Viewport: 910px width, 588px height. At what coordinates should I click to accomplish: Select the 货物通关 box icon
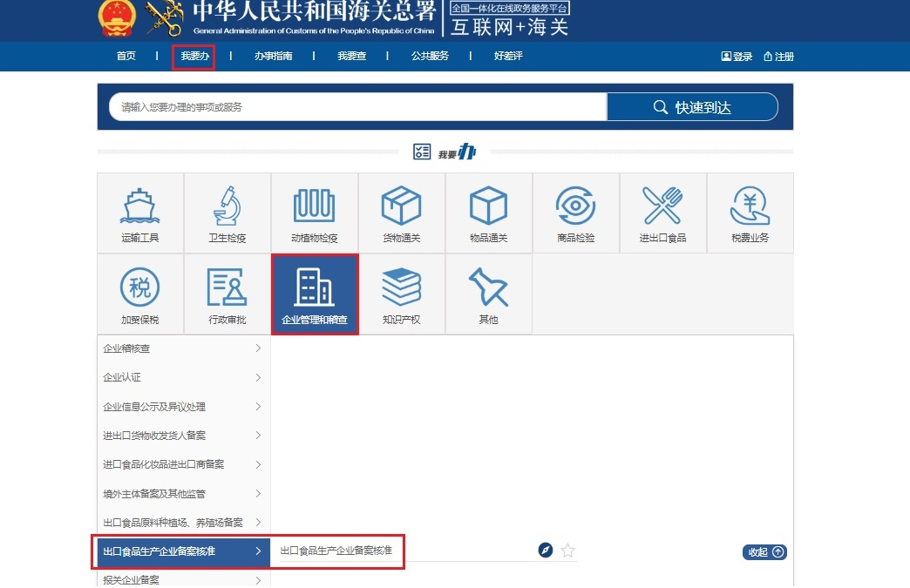coord(401,213)
